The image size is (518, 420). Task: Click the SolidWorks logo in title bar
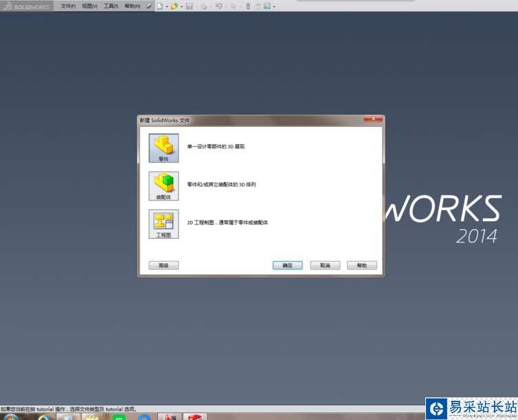pyautogui.click(x=26, y=6)
